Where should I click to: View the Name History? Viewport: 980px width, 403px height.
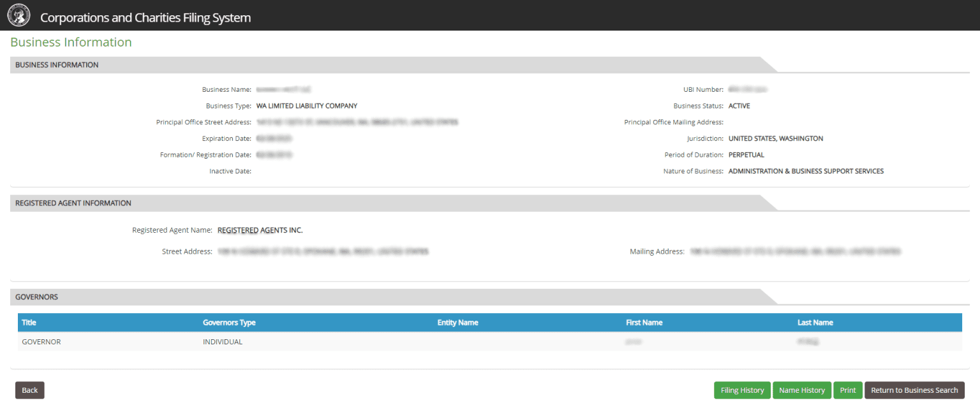(801, 390)
